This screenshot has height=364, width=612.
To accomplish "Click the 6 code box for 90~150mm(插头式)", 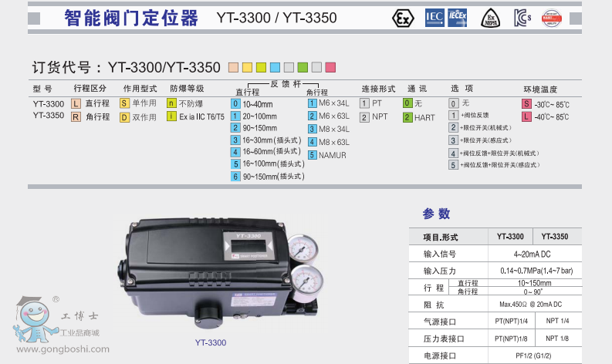I will 235,177.
